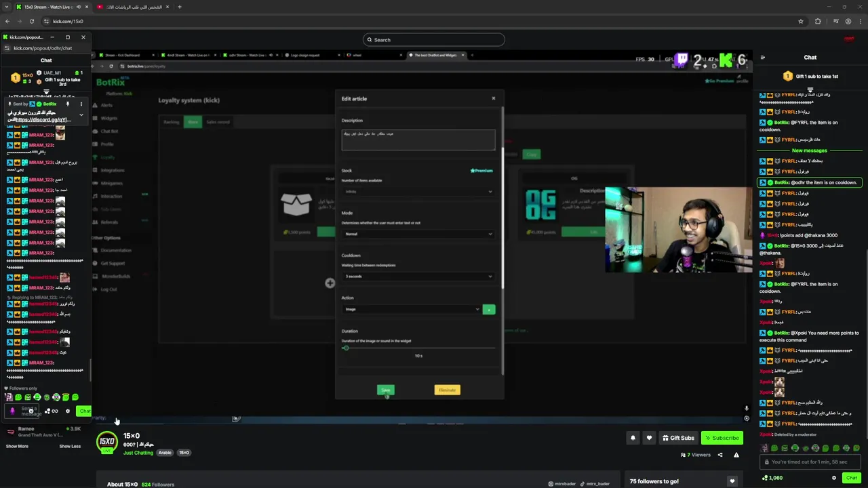This screenshot has height=488, width=868.
Task: Switch to the second browser tab with YouTube icon
Action: [x=132, y=7]
